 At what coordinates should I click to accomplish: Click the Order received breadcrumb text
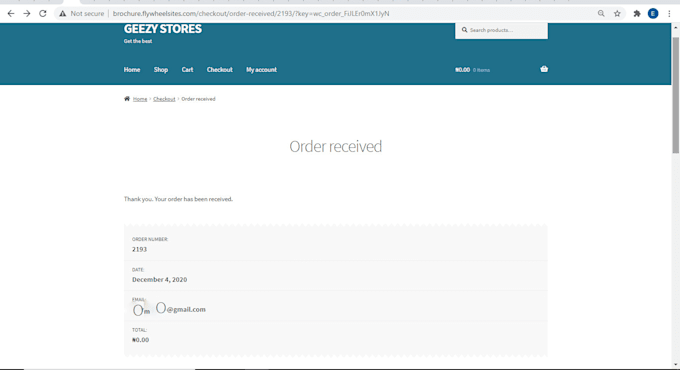point(198,99)
